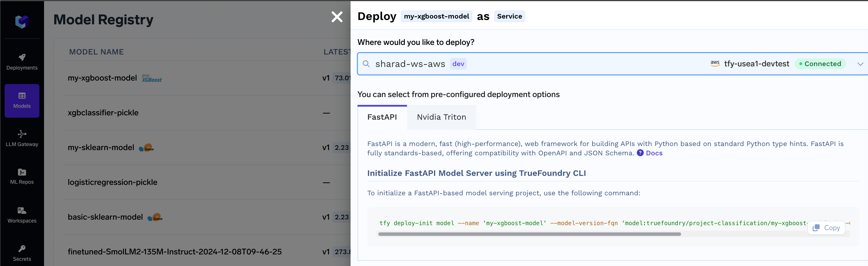Click the search magnifier icon in workspace field
The width and height of the screenshot is (868, 266).
tap(366, 64)
